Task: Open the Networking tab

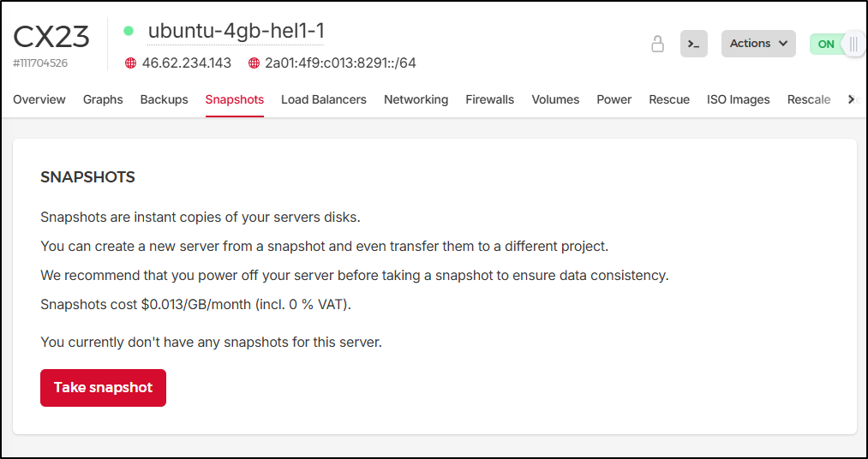Action: pyautogui.click(x=416, y=99)
